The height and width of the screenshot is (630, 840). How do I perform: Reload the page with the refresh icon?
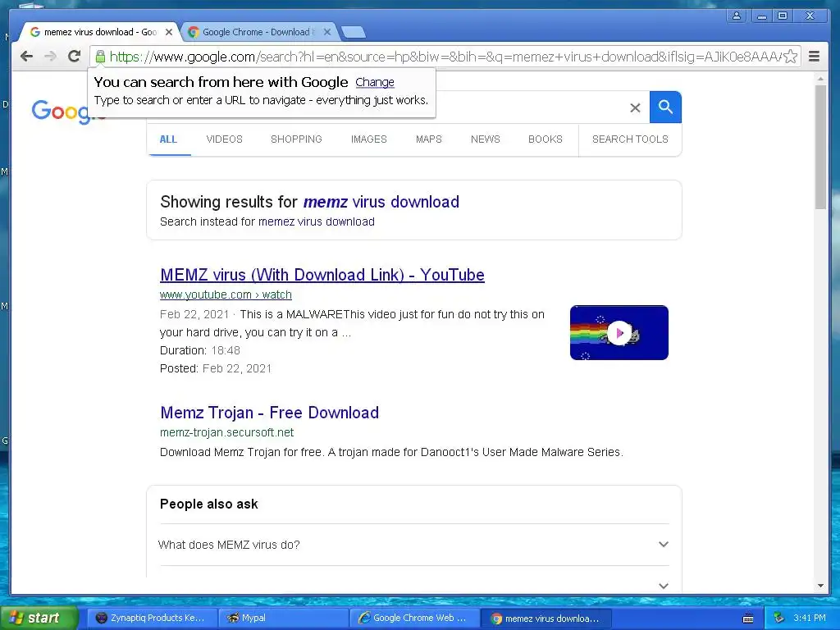74,57
